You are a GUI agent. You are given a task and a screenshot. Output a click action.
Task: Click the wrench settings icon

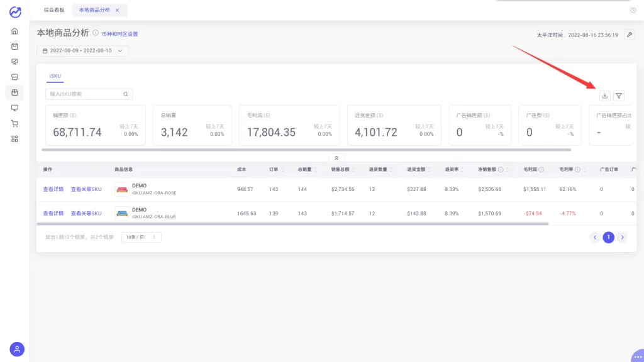[629, 35]
